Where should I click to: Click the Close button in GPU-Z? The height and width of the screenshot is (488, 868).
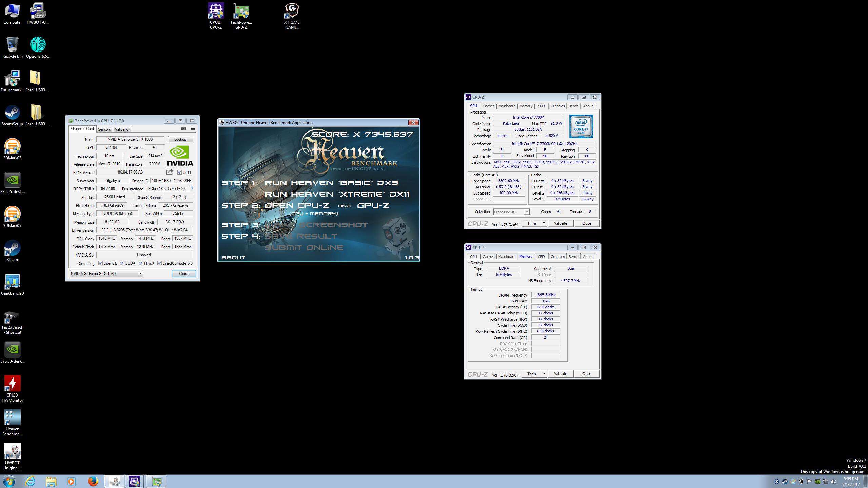point(183,274)
